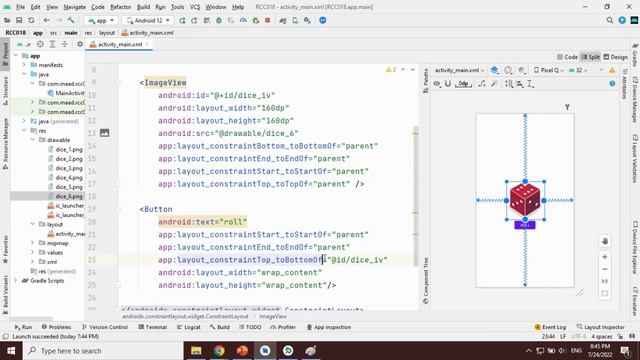The height and width of the screenshot is (360, 640).
Task: Open the Event Log
Action: tap(550, 327)
